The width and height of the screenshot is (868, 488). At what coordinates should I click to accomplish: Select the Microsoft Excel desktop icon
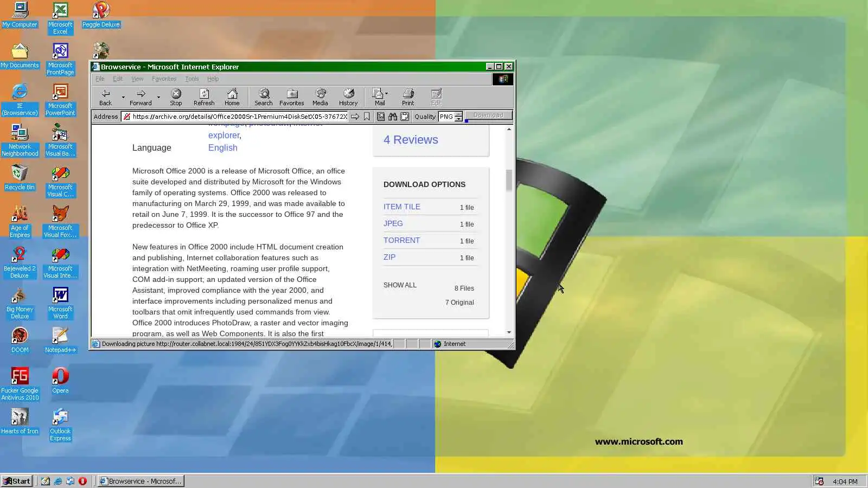pos(60,18)
